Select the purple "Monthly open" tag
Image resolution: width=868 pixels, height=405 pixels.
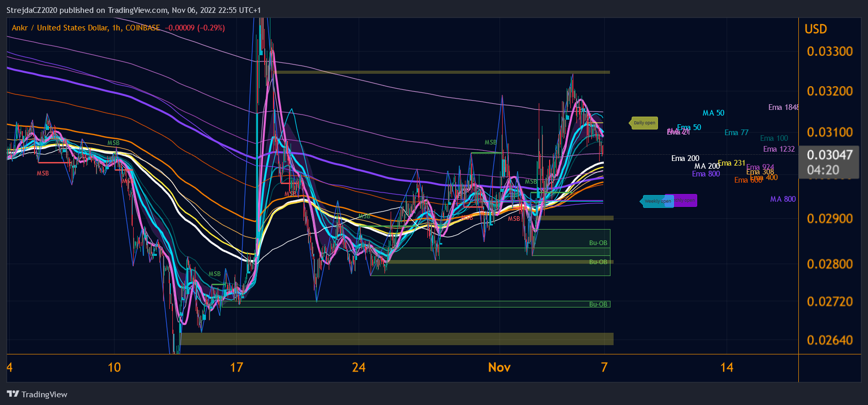pos(685,201)
